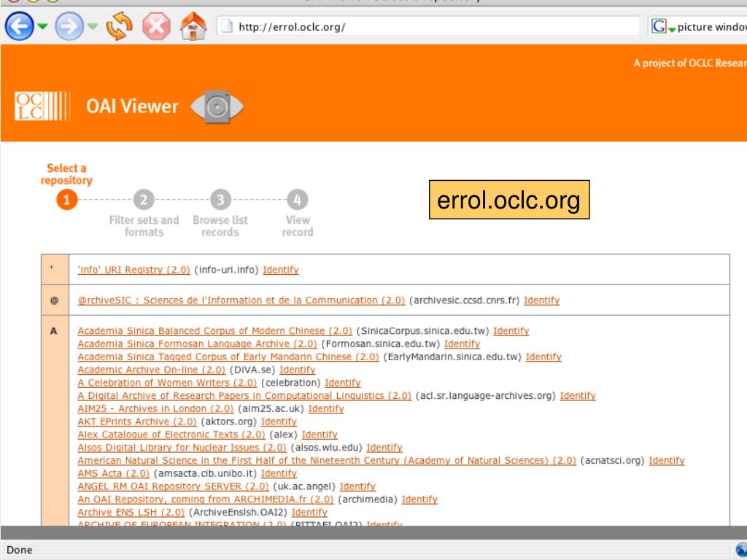Open AMS Acta (2.0) link
Image resolution: width=747 pixels, height=560 pixels.
click(x=114, y=473)
